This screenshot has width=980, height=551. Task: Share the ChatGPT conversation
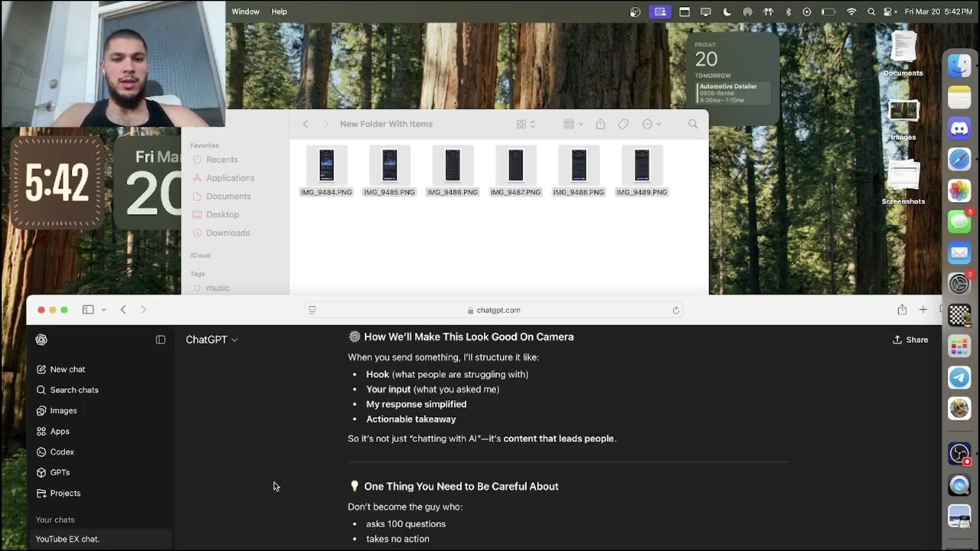[910, 340]
